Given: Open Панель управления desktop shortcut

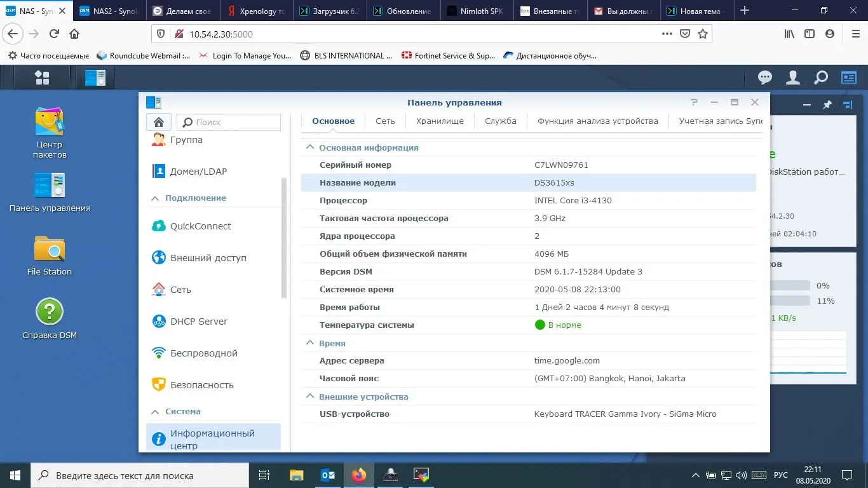Looking at the screenshot, I should pyautogui.click(x=50, y=193).
